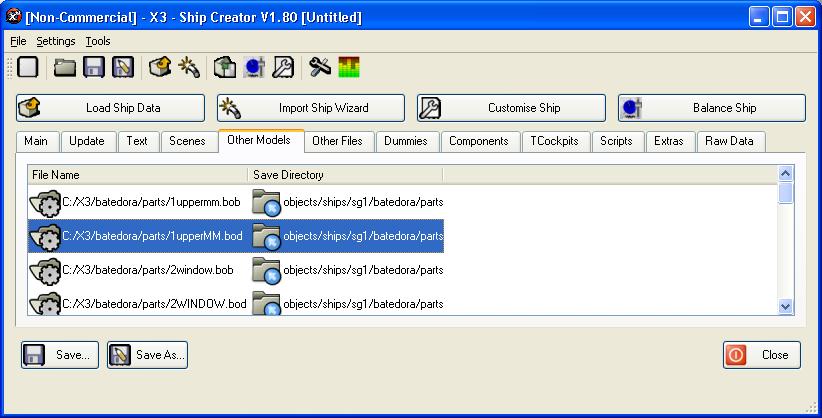Sort by the File Name column header
The width and height of the screenshot is (822, 418).
[137, 175]
